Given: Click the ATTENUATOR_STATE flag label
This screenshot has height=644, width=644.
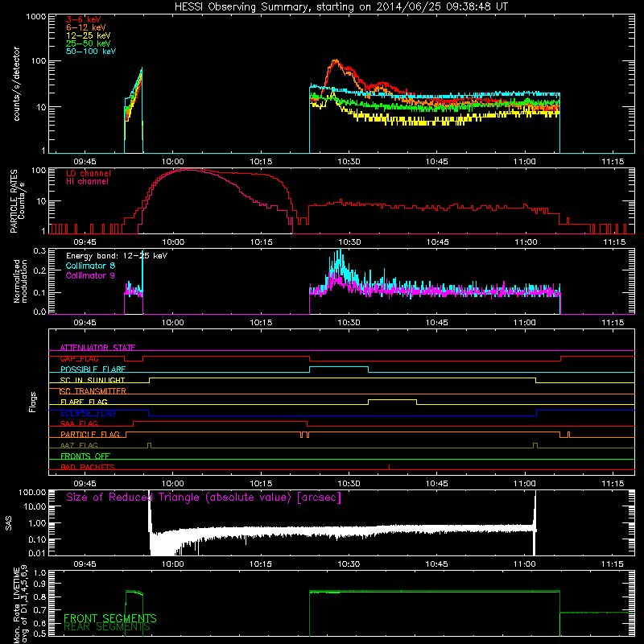Looking at the screenshot, I should point(97,348).
